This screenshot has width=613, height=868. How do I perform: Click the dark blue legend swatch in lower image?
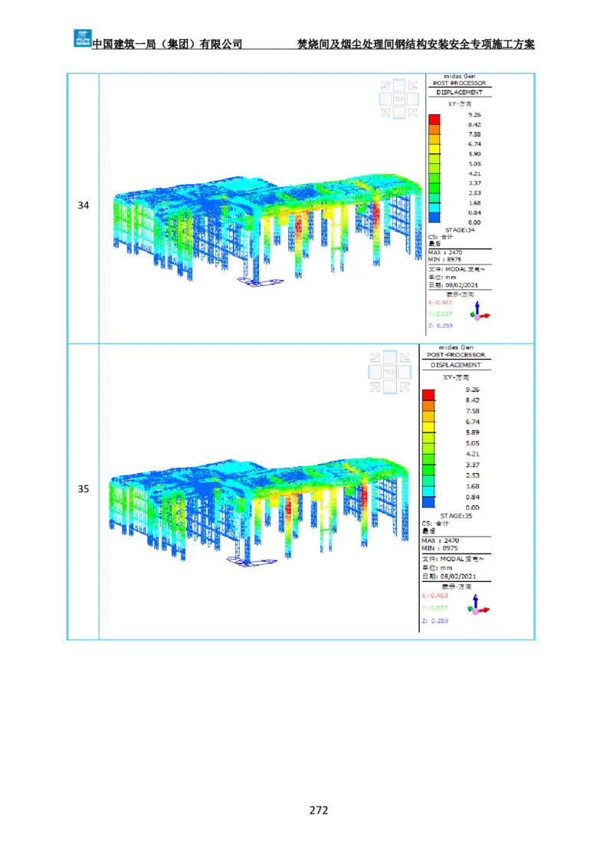click(x=428, y=501)
